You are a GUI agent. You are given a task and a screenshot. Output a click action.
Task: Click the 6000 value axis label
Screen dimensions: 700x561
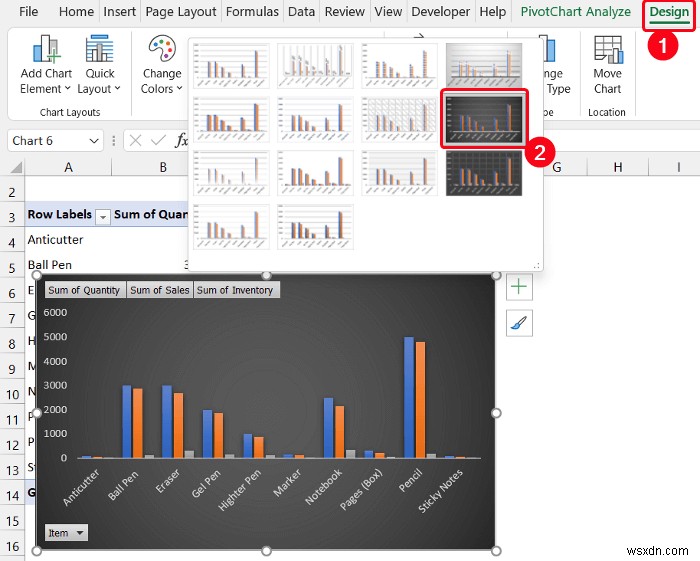coord(55,312)
